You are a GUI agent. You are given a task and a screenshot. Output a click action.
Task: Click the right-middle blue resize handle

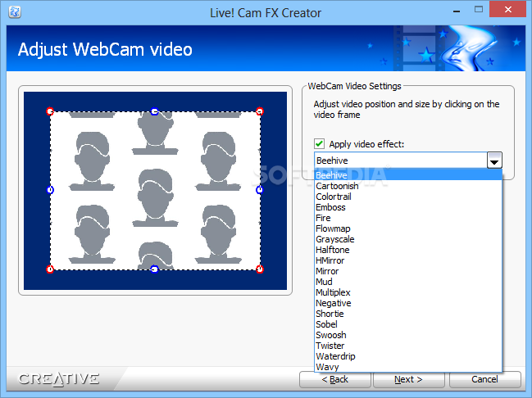coord(260,190)
